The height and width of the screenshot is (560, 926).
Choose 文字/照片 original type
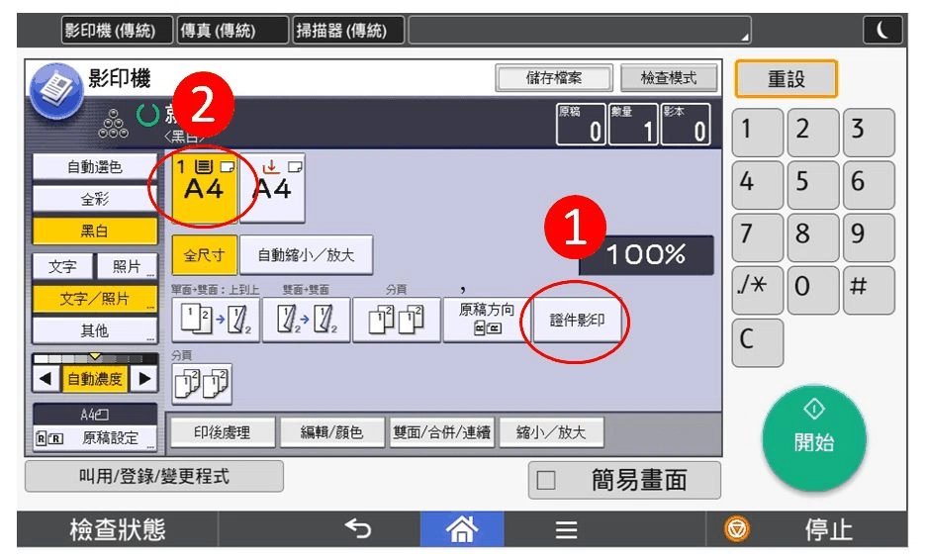[95, 299]
